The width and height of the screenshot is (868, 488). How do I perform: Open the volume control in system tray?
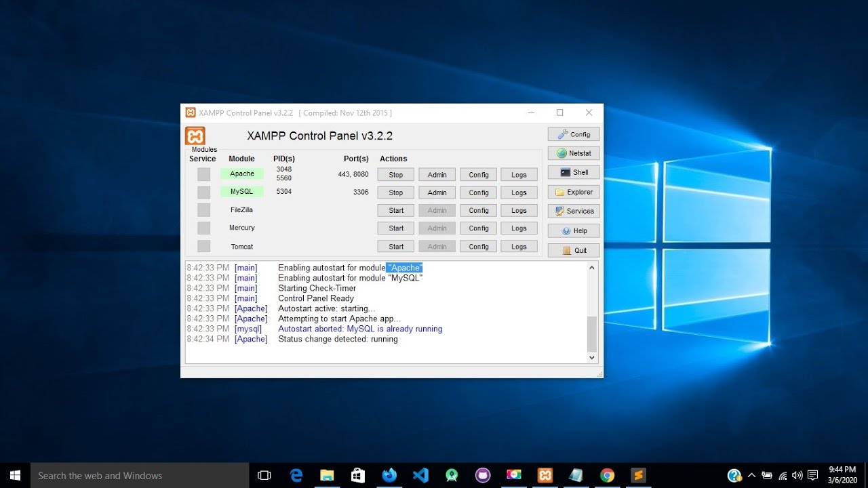pyautogui.click(x=797, y=475)
